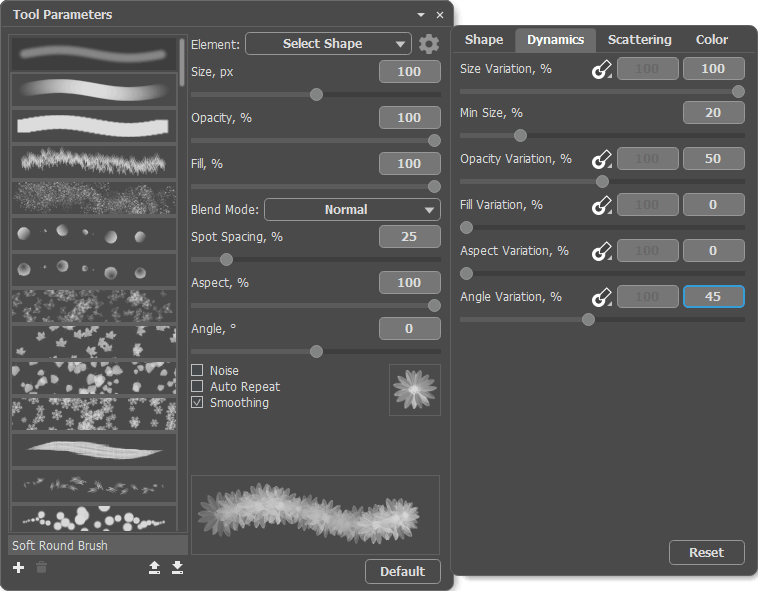
Task: Open the Color tab
Action: [712, 40]
